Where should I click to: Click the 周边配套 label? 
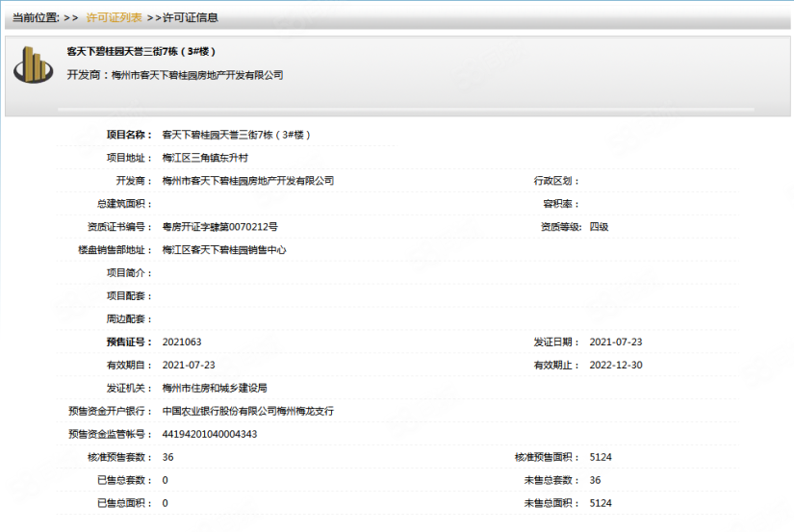pos(129,318)
